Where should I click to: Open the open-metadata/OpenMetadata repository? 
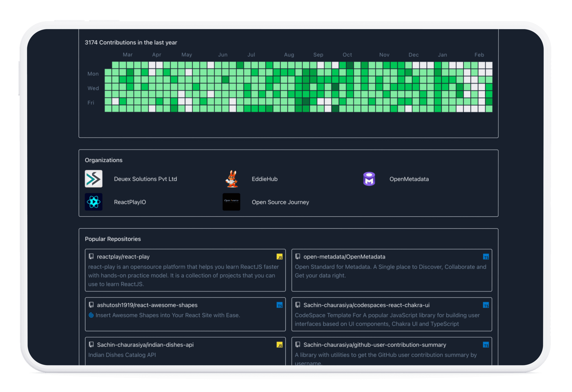click(x=344, y=257)
